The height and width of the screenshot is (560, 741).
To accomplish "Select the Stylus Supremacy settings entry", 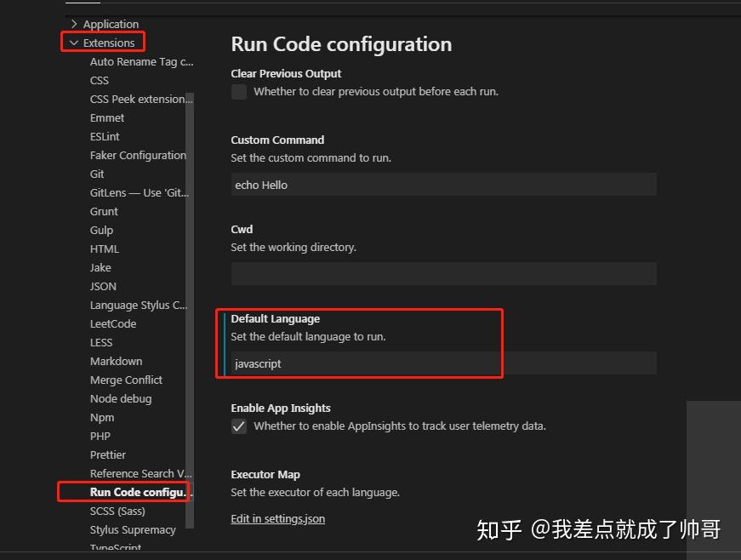I will (133, 529).
